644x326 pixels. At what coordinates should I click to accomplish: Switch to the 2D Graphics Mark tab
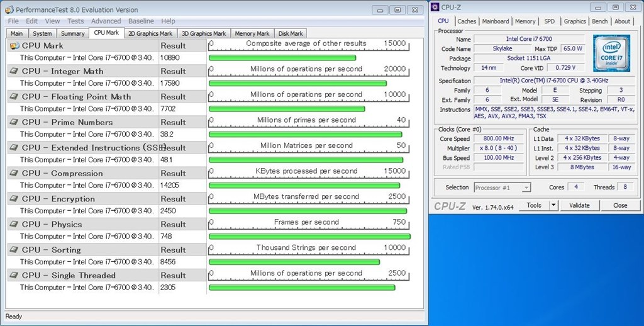pyautogui.click(x=150, y=34)
